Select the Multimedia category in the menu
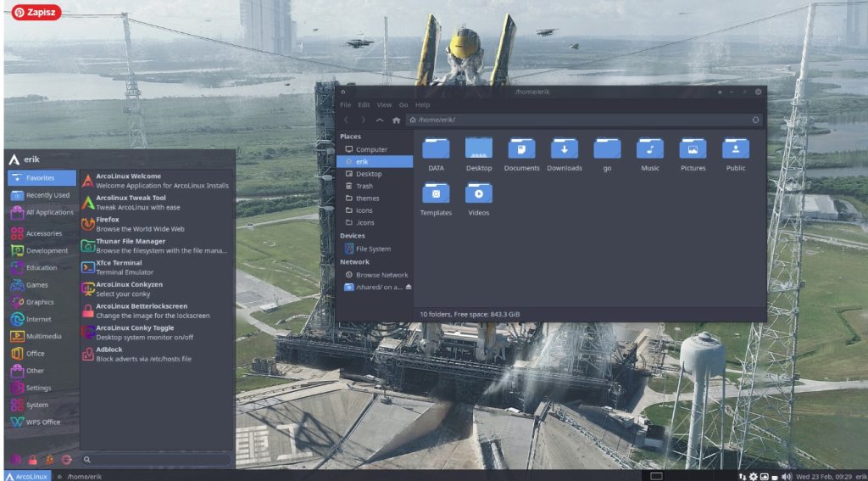Screen dimensions: 868x481 (42, 337)
